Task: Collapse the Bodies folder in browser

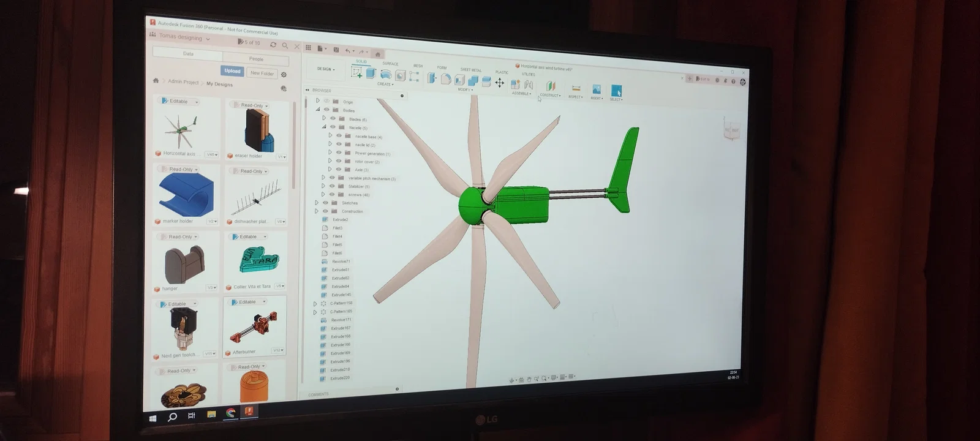Action: click(317, 109)
